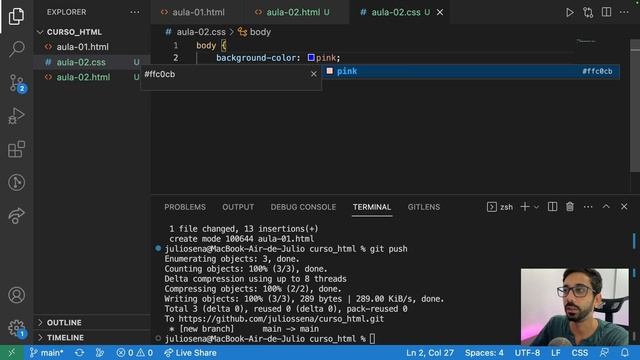Screen dimensions: 640x360
Task: Click the terminal command prompt line
Action: pos(270,339)
